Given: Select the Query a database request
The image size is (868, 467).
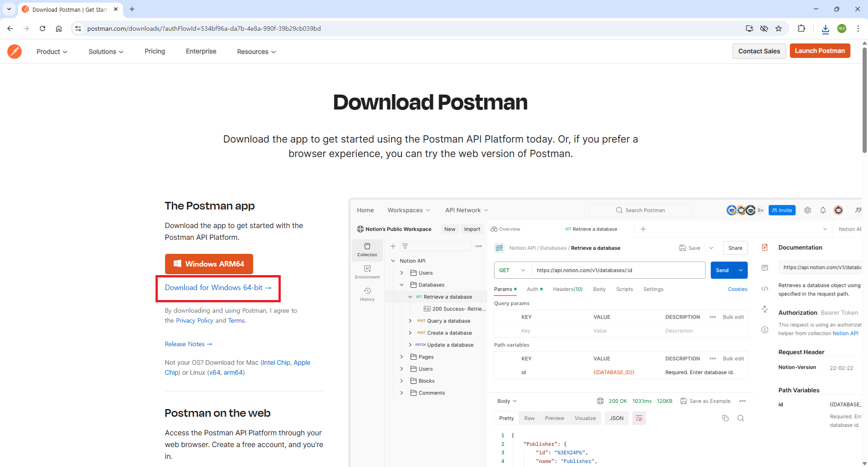Looking at the screenshot, I should [x=444, y=321].
